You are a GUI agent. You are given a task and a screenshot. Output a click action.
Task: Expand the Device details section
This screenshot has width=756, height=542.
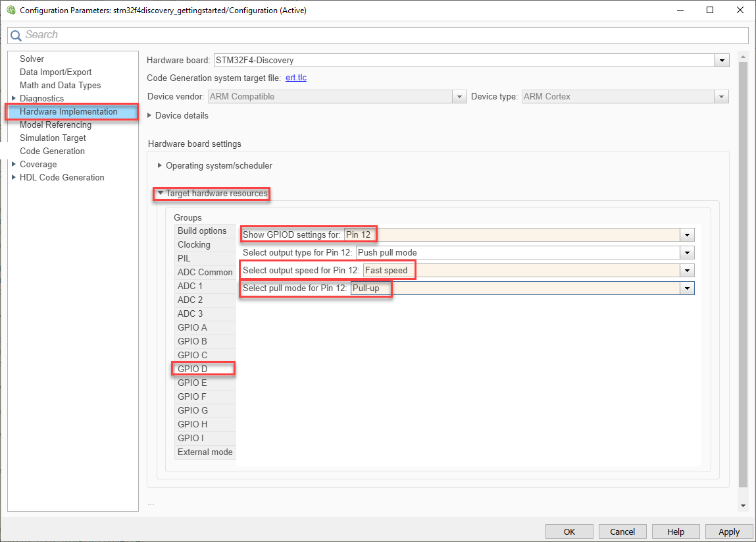pyautogui.click(x=150, y=116)
